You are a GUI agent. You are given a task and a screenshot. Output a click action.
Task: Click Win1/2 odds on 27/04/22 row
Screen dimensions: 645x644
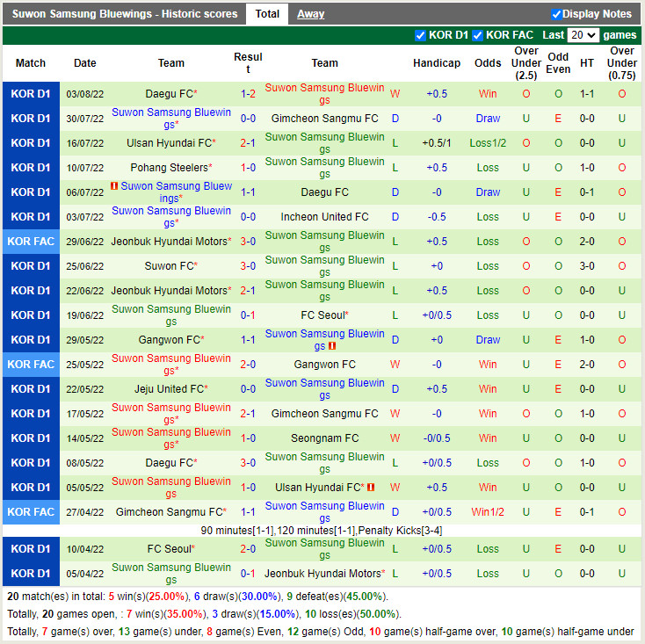[x=488, y=512]
